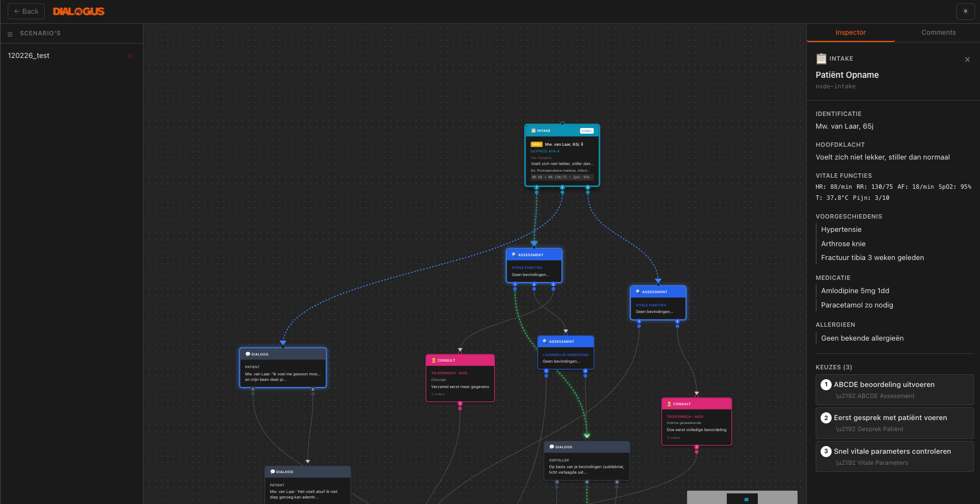Click the Intake clipboard icon in inspector
Screen dimensions: 980x504
click(x=821, y=59)
